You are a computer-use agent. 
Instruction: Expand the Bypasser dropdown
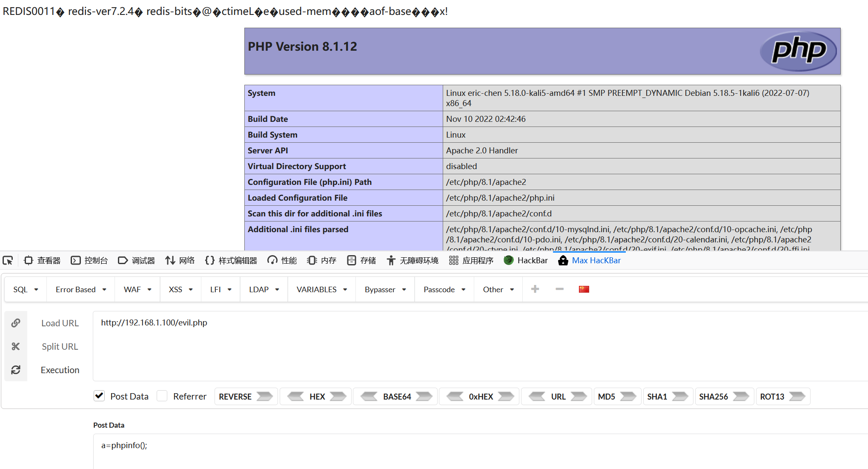click(385, 289)
